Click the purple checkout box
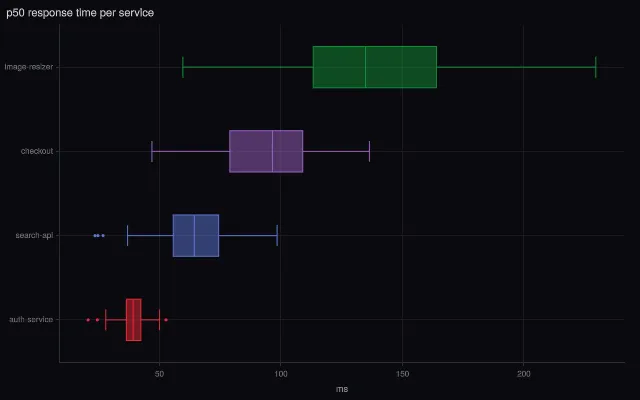This screenshot has height=400, width=640. tap(266, 151)
